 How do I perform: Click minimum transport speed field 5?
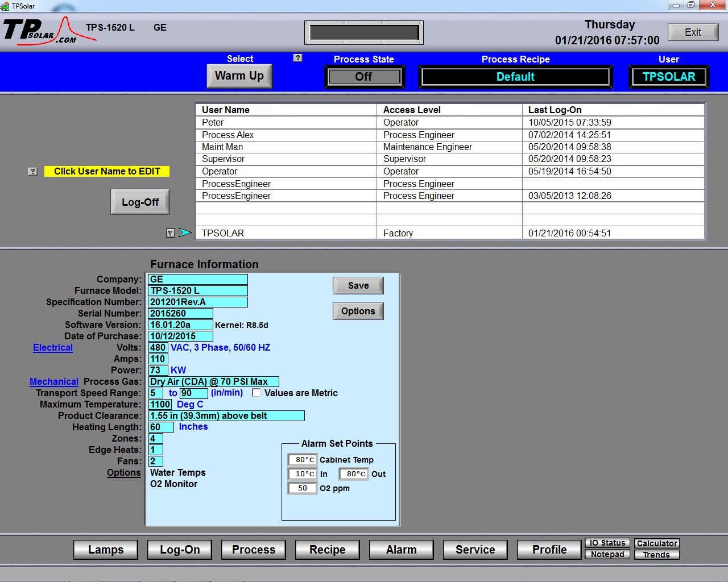pos(156,393)
